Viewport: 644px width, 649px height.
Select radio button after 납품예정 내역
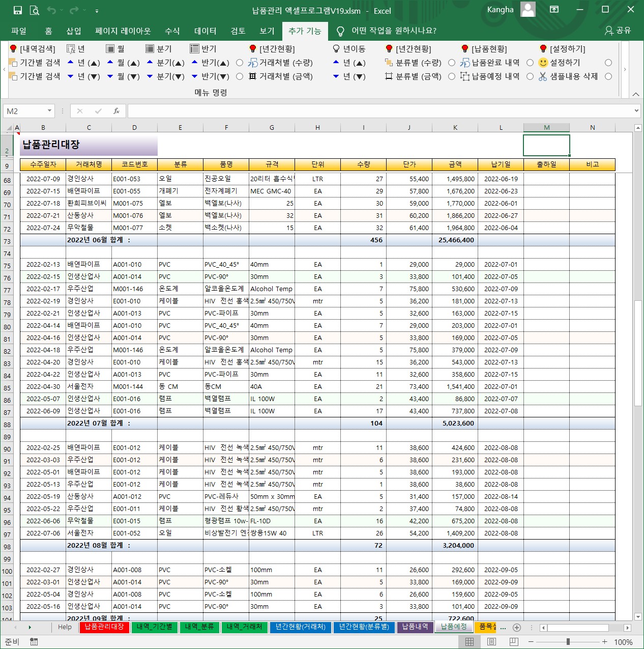(530, 76)
